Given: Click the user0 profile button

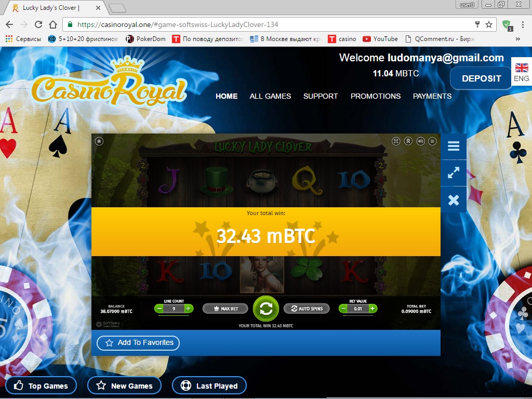Looking at the screenshot, I should 467,4.
